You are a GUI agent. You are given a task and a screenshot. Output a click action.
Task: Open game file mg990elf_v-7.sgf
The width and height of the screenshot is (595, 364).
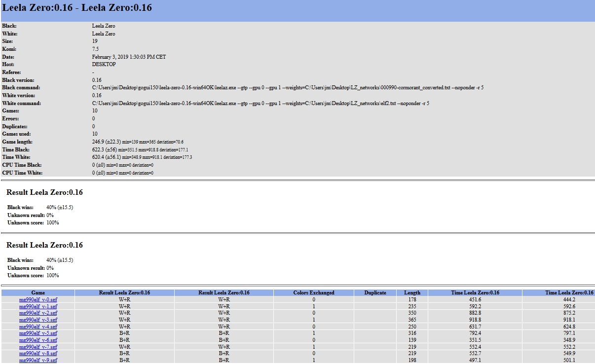point(38,347)
